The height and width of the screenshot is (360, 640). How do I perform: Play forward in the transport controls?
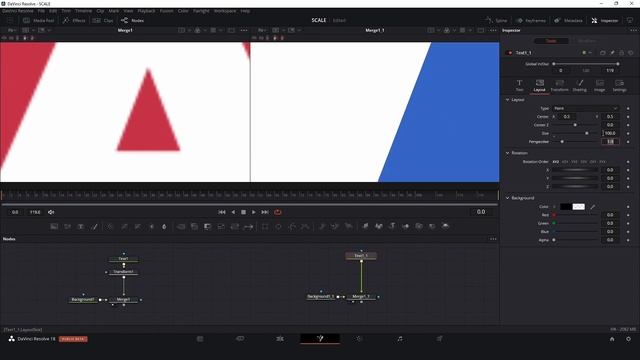coord(253,212)
